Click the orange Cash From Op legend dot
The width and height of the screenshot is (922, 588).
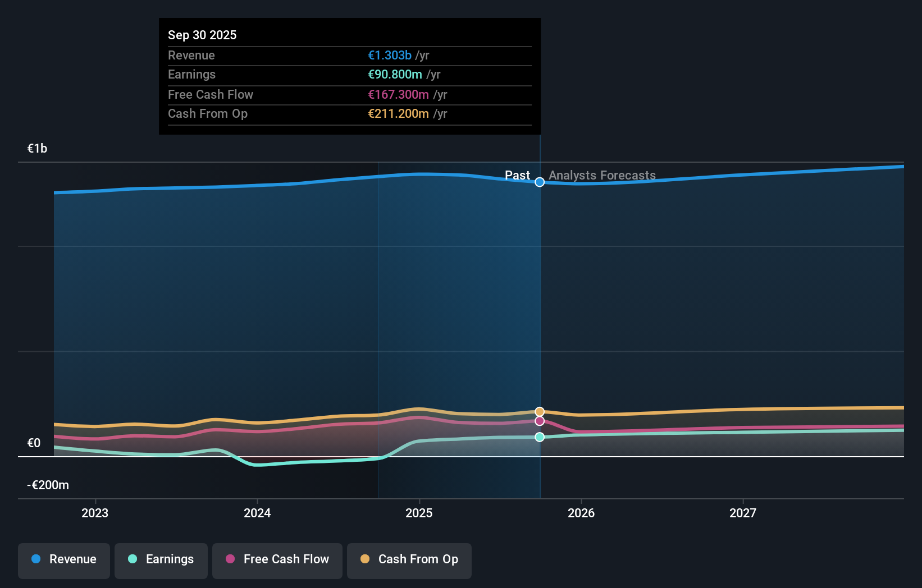[x=364, y=559]
